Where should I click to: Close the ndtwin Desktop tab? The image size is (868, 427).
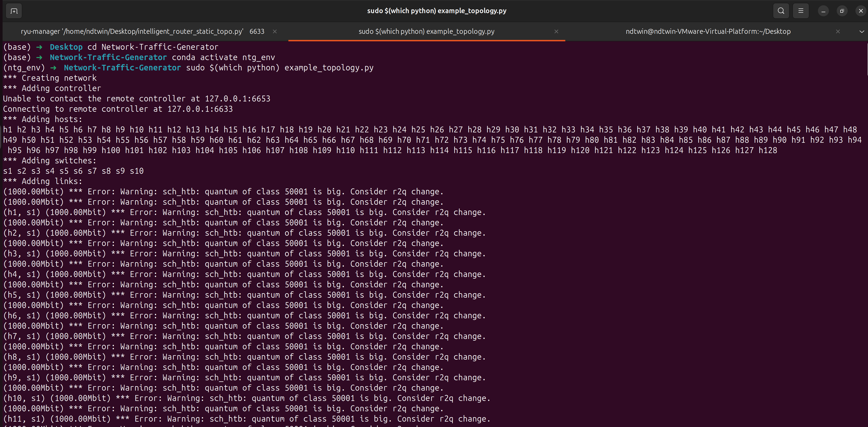pos(838,31)
